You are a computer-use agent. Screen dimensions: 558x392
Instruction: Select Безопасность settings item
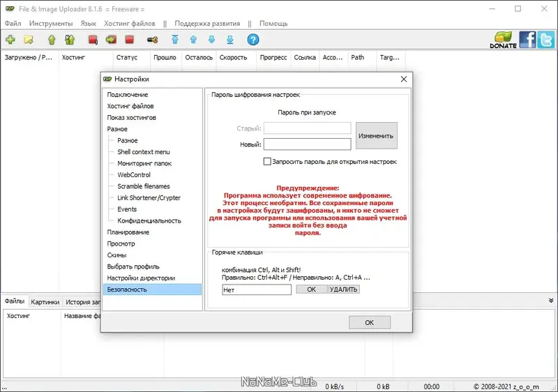point(152,289)
